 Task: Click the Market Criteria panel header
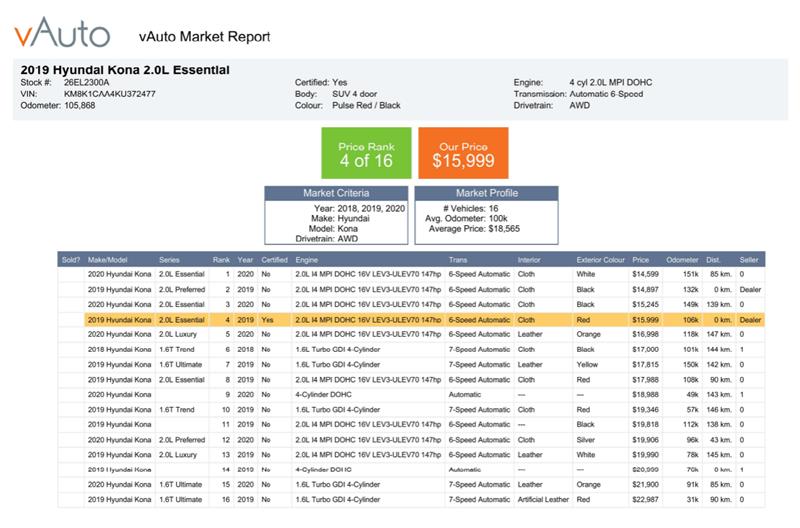[x=336, y=193]
